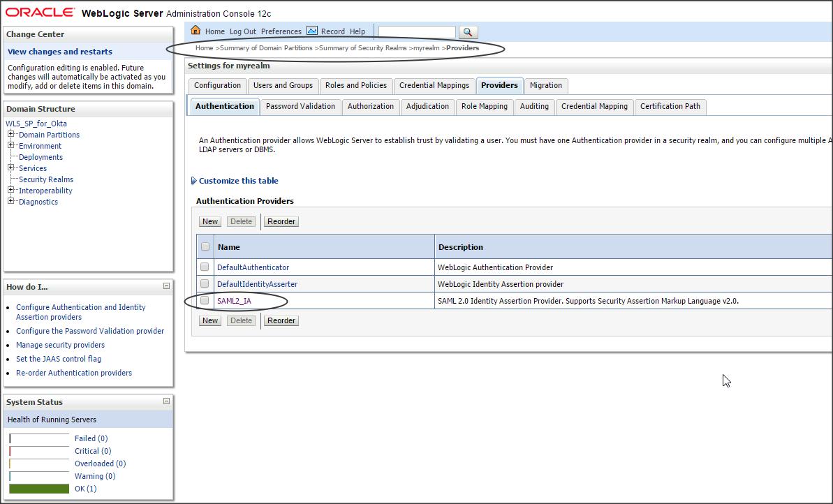The width and height of the screenshot is (833, 504).
Task: Click the Customize this table link
Action: point(239,181)
